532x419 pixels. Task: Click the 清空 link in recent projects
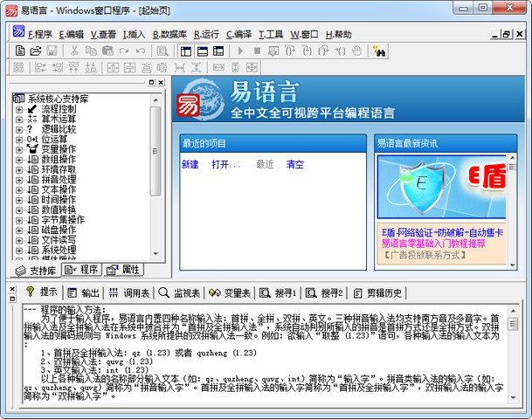coord(295,164)
